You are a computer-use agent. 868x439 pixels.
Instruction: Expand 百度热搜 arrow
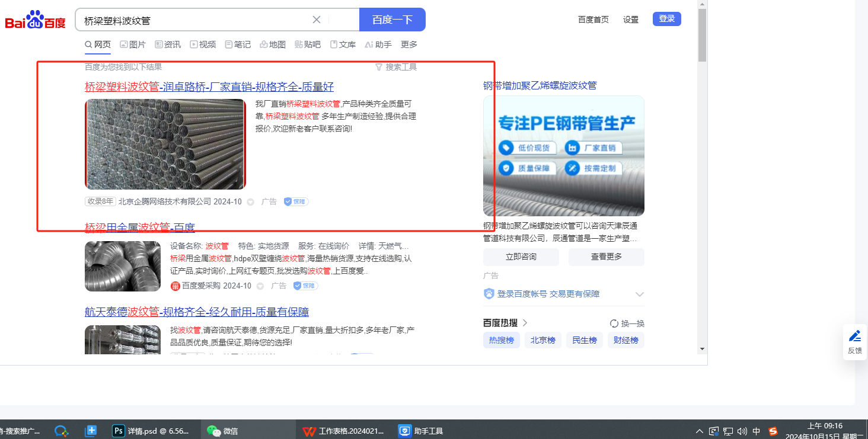(525, 323)
